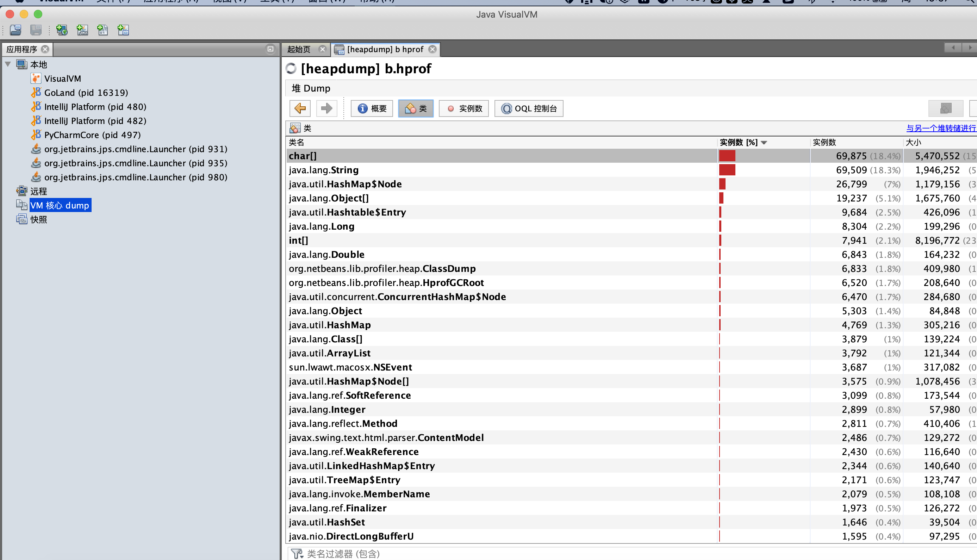Select the java.lang.String row
The height and width of the screenshot is (560, 977).
[x=632, y=170]
